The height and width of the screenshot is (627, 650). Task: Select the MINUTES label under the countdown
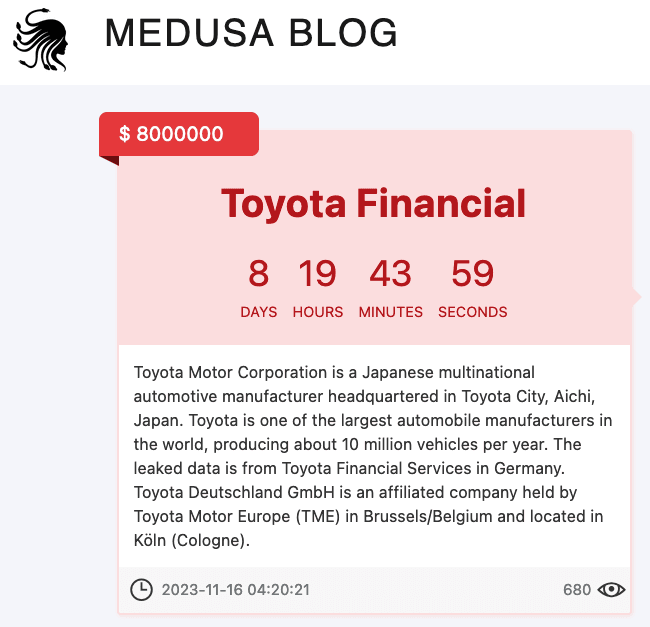[390, 312]
